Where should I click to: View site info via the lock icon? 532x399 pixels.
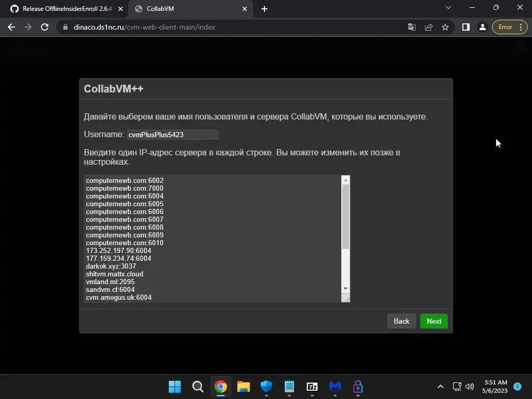65,27
